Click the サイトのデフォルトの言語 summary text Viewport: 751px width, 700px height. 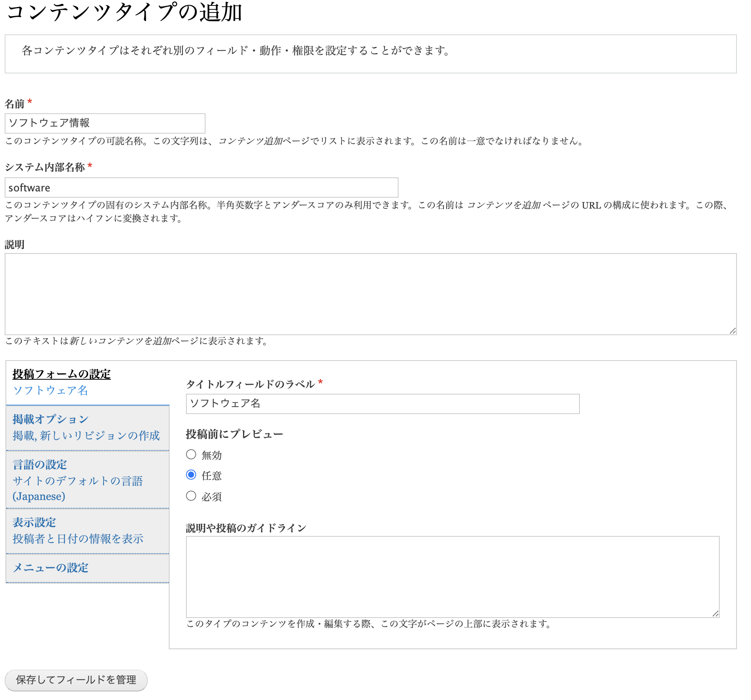pos(77,481)
